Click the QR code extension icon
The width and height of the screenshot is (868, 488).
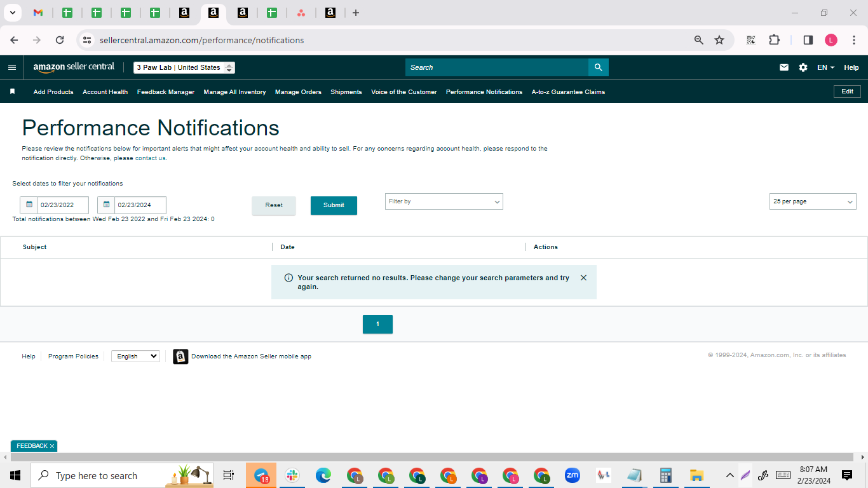tap(751, 40)
